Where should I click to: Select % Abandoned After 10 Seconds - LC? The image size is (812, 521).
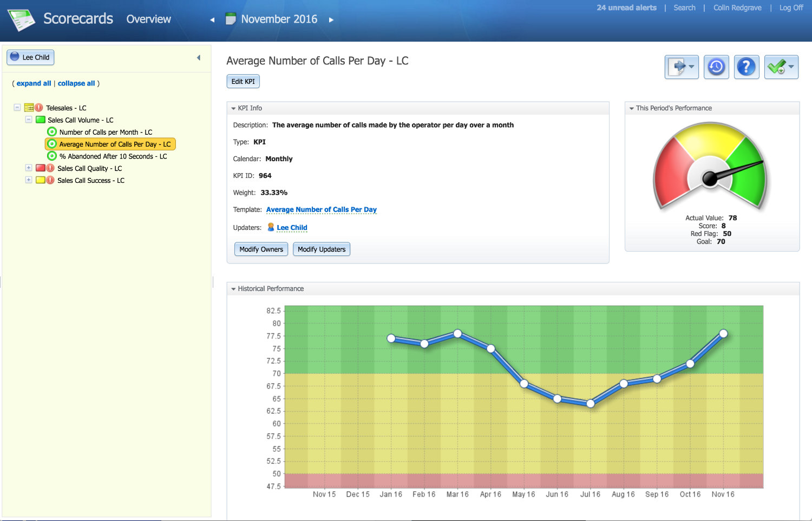coord(113,156)
